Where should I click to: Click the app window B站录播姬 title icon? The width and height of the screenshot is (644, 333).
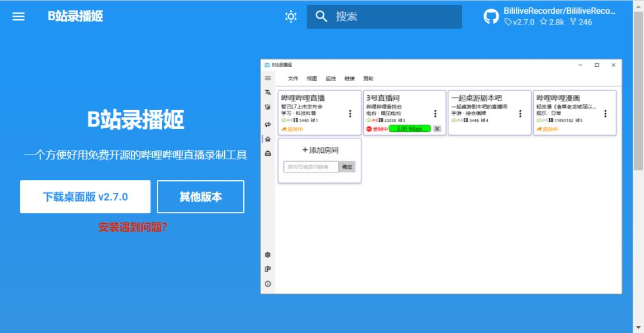[267, 65]
